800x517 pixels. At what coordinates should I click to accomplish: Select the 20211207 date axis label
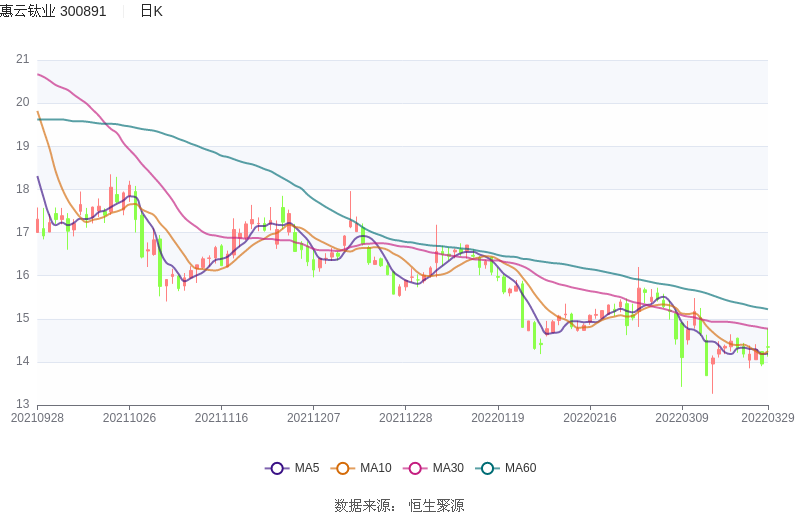(x=314, y=418)
